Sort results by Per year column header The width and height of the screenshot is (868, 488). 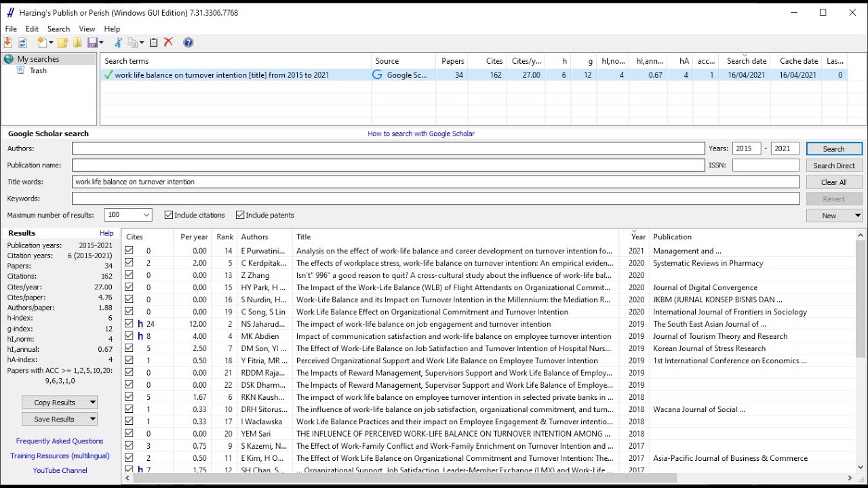[194, 237]
